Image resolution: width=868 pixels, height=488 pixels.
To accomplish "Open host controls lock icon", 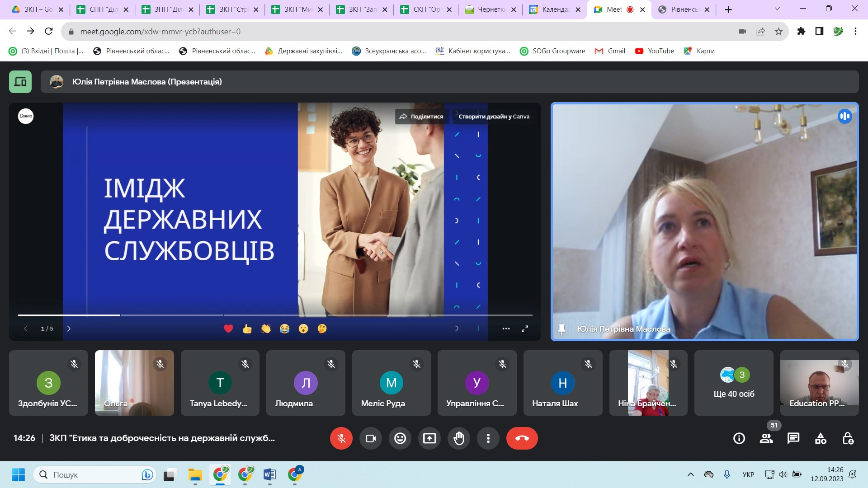I will [x=848, y=438].
